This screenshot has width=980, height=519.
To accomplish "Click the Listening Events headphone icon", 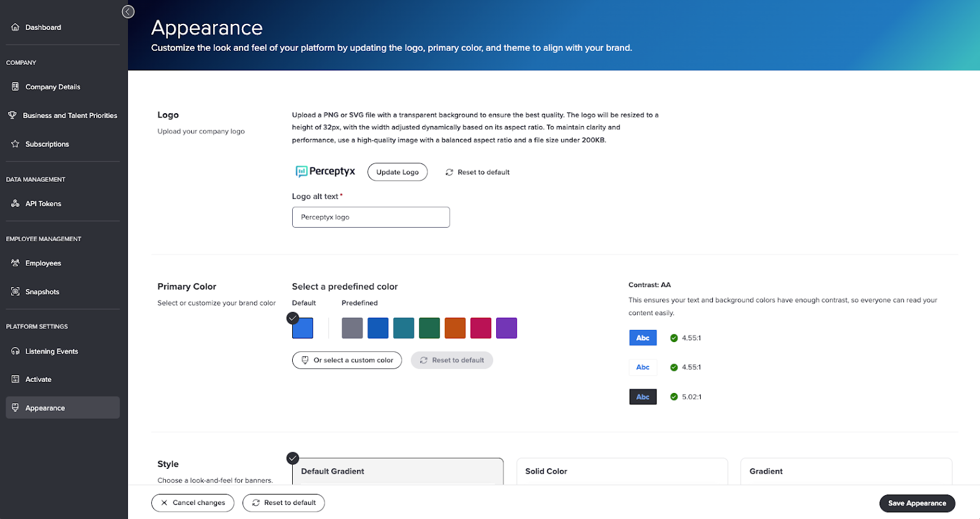I will (15, 351).
